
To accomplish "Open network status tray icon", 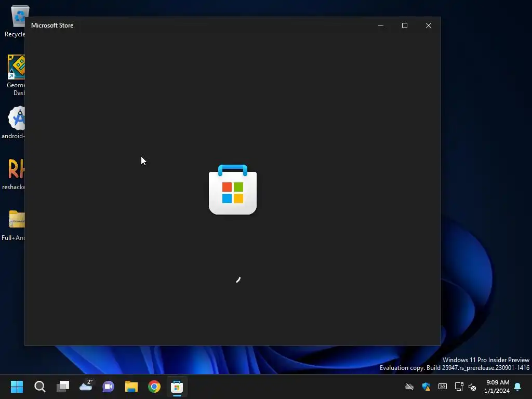I will point(459,387).
